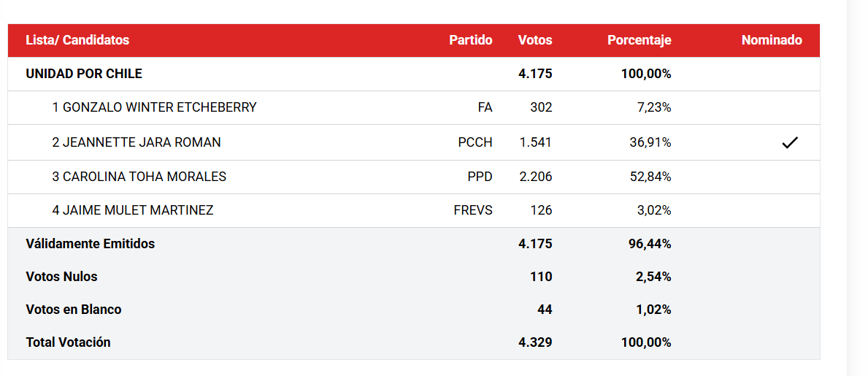The width and height of the screenshot is (868, 376).
Task: Click the Votos Nulos row label
Action: click(61, 276)
